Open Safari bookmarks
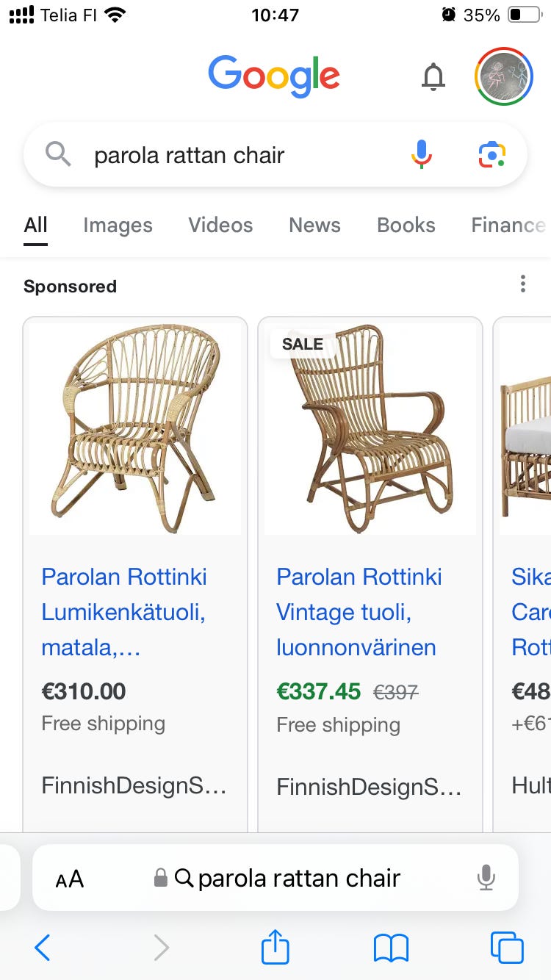The height and width of the screenshot is (980, 551). (391, 947)
